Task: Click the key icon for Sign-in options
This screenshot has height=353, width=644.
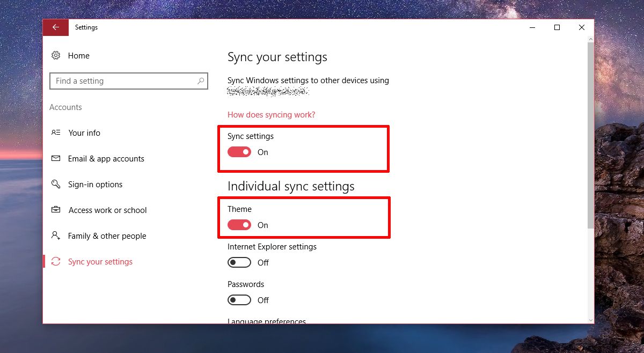Action: 56,184
